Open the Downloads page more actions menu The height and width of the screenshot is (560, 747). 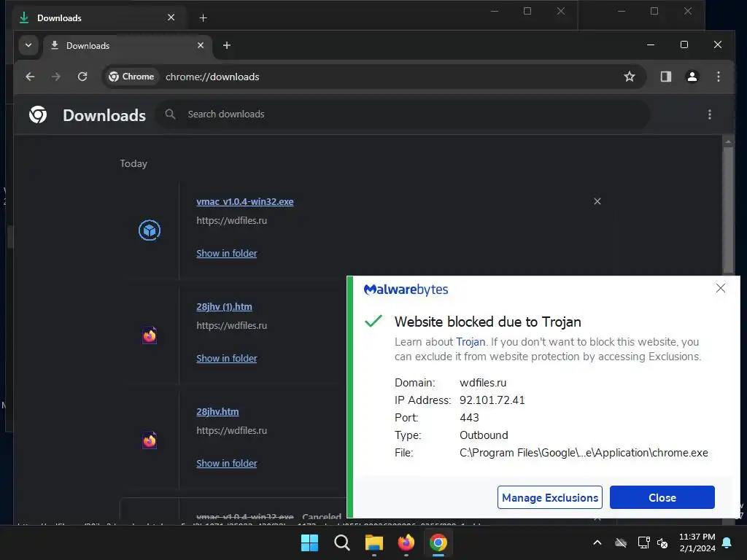709,114
